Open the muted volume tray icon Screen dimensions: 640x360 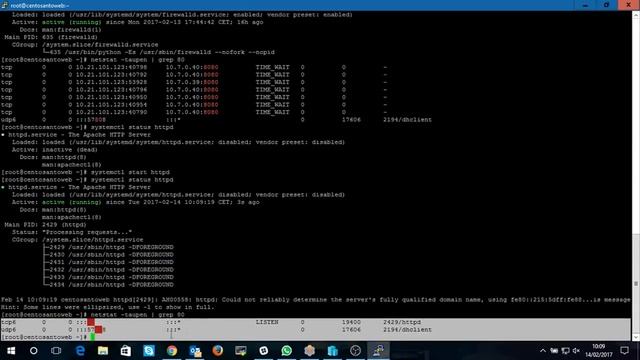(576, 351)
